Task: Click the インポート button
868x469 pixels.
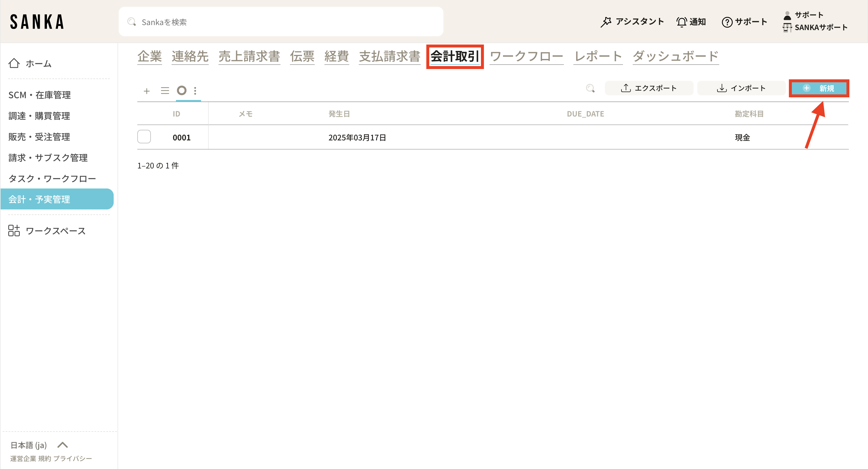Action: (741, 88)
